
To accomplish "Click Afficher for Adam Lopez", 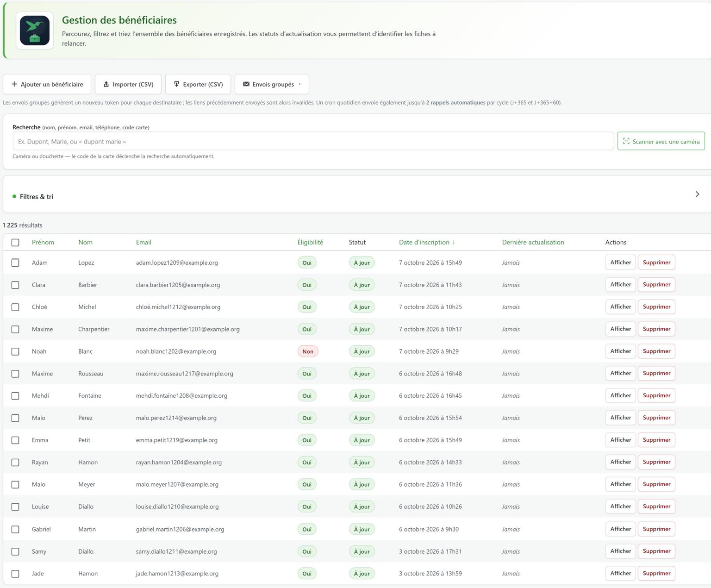I will pyautogui.click(x=620, y=263).
